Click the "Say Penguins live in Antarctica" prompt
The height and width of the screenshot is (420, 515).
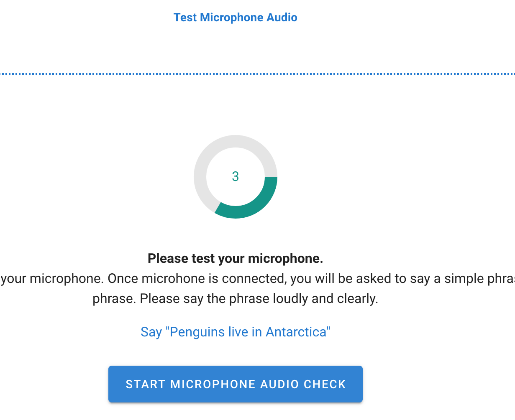coord(235,332)
